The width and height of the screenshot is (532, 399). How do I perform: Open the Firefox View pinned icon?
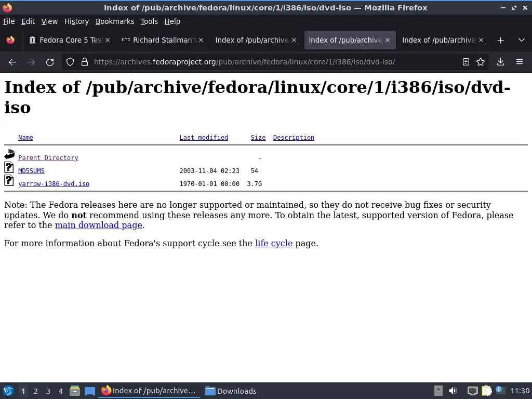10,40
